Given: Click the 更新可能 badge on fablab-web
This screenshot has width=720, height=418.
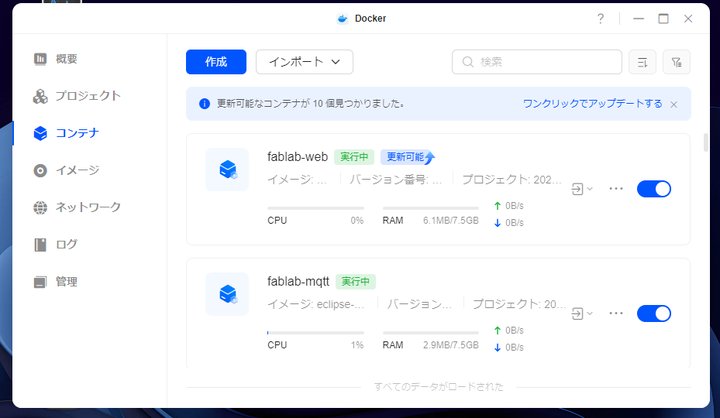Looking at the screenshot, I should point(407,157).
